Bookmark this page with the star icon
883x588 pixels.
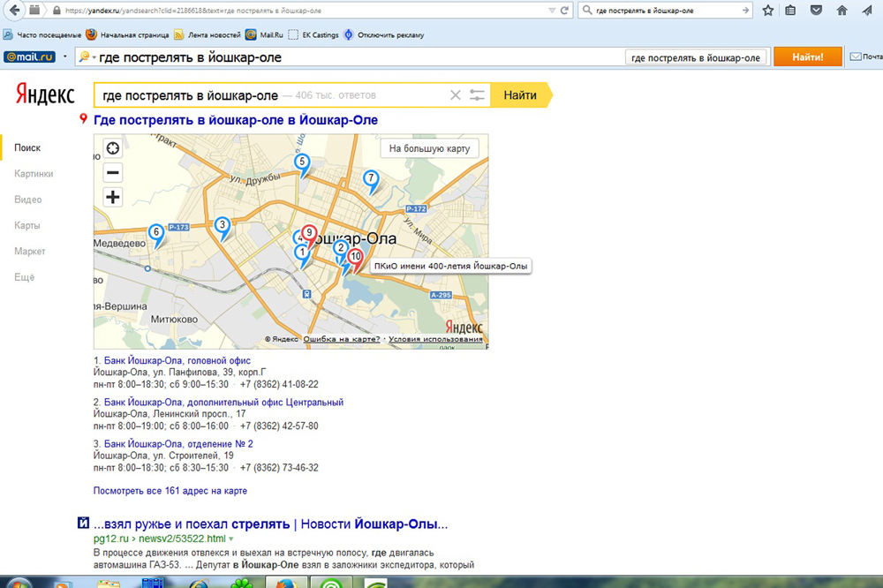point(768,10)
